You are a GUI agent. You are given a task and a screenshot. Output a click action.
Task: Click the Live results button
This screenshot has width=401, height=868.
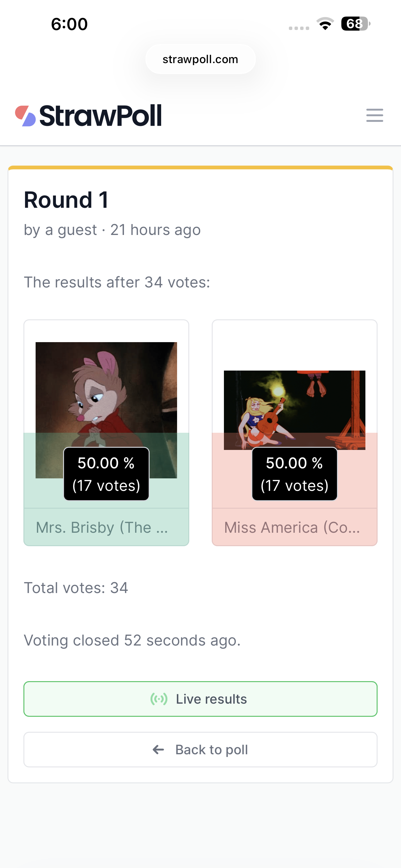(200, 699)
